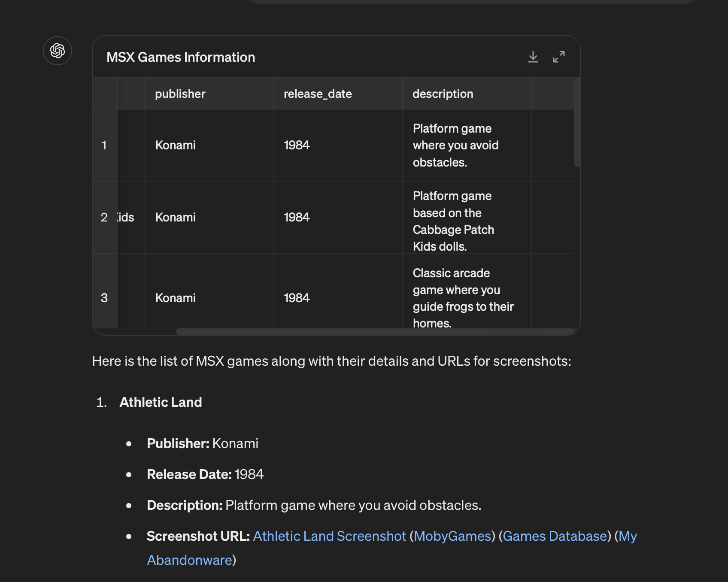Download the MSX Games Information table
Viewport: 728px width, 582px height.
pyautogui.click(x=533, y=57)
